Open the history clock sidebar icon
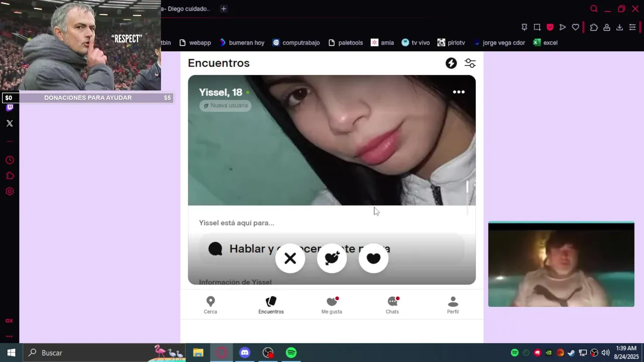 click(x=10, y=160)
